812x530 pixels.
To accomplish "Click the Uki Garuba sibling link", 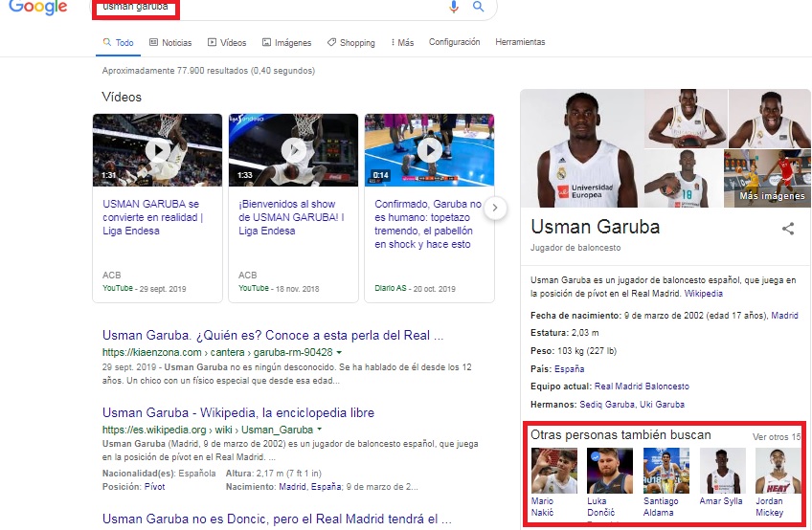I will pos(662,405).
